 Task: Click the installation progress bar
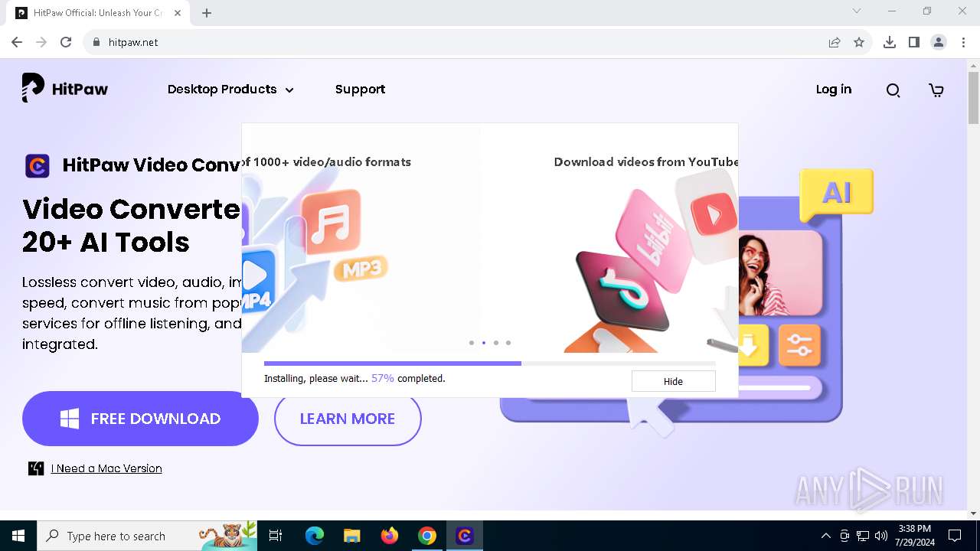490,364
